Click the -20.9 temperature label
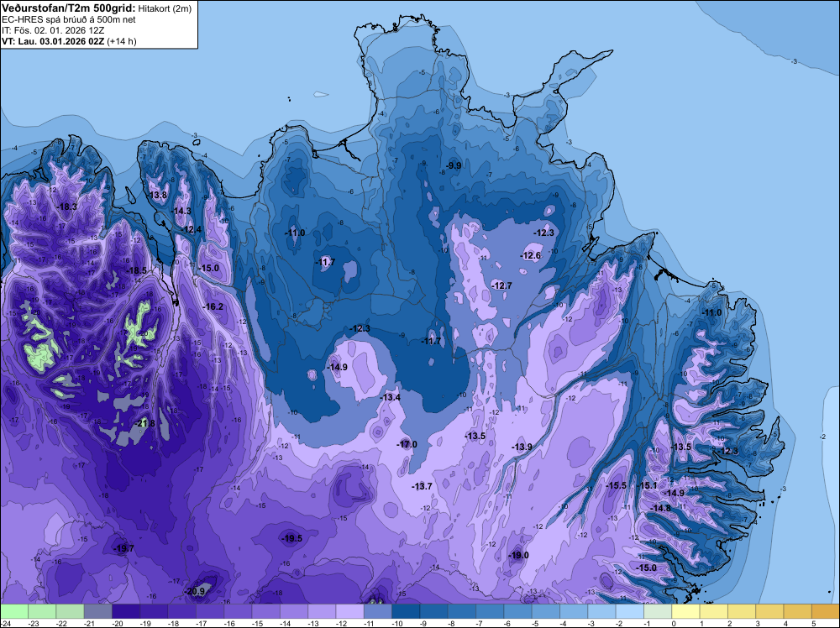 click(x=194, y=592)
